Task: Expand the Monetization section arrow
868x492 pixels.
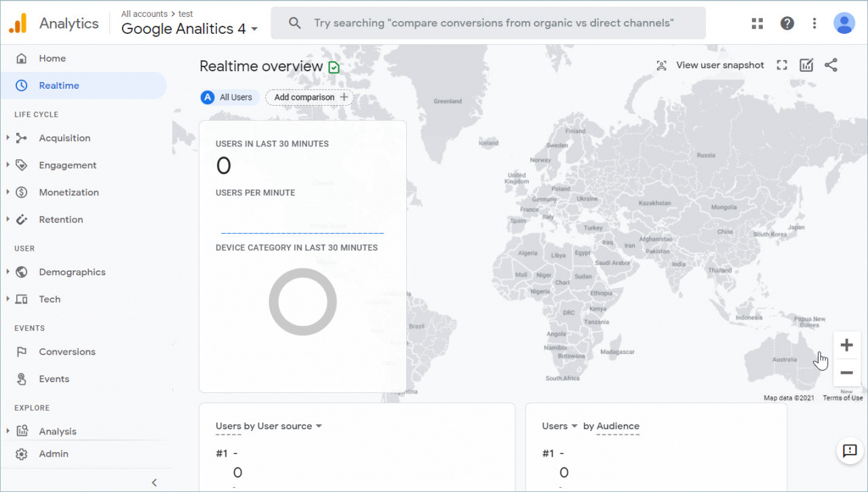Action: (x=7, y=192)
